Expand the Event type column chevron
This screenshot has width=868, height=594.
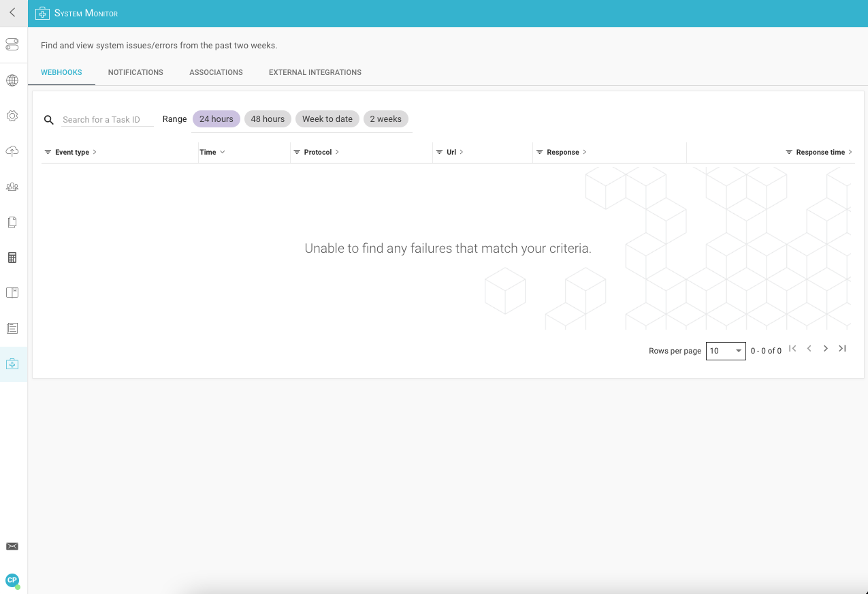[x=95, y=152]
